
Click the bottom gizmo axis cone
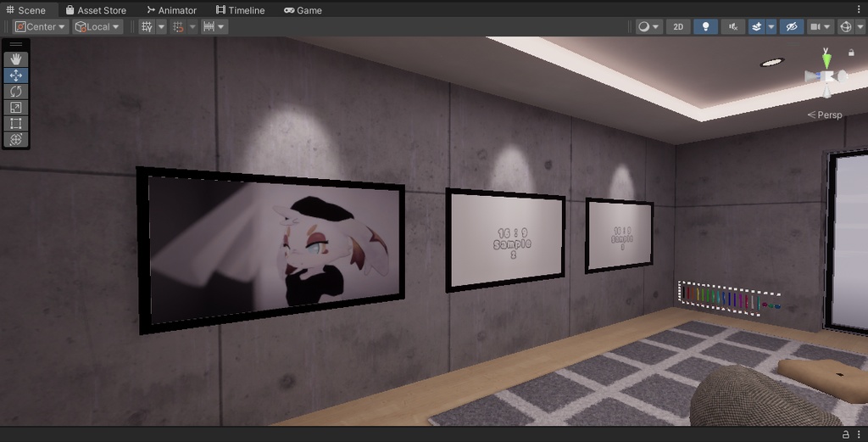click(x=826, y=91)
